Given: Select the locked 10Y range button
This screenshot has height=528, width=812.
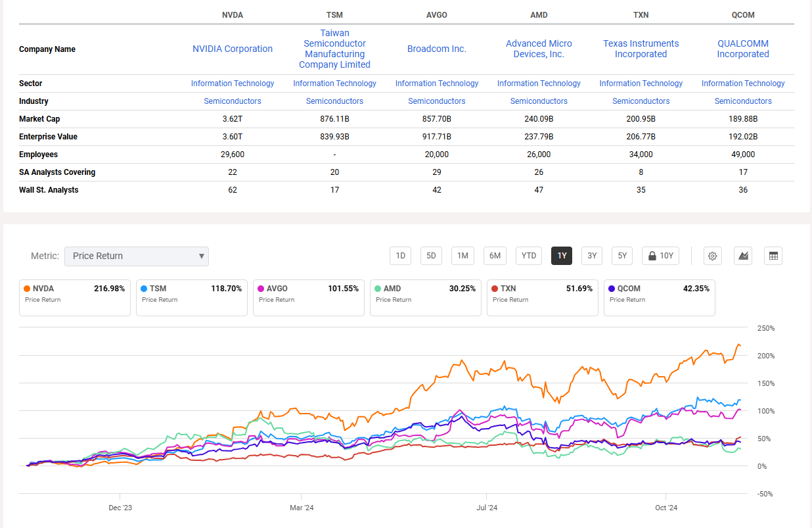Looking at the screenshot, I should (660, 256).
